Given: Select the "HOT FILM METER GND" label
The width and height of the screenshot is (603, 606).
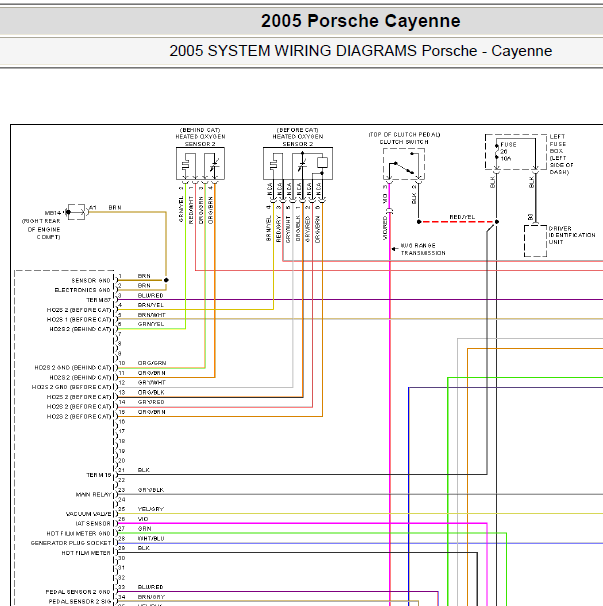Looking at the screenshot, I should [78, 533].
